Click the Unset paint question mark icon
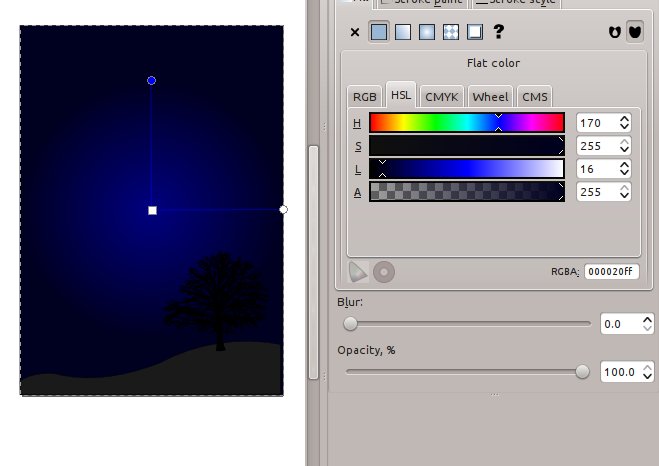 coord(498,32)
